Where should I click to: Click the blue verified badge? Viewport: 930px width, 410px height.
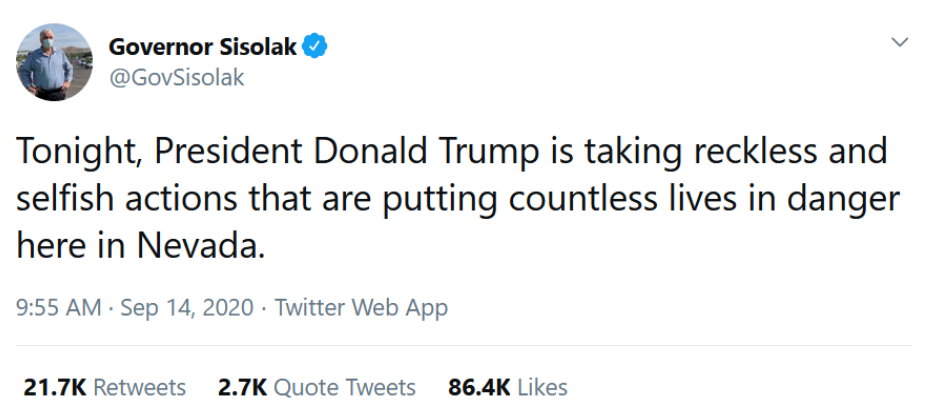coord(316,46)
